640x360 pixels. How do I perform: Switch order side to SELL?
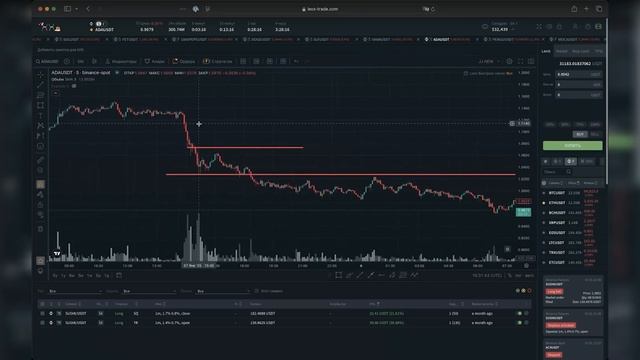coord(595,134)
